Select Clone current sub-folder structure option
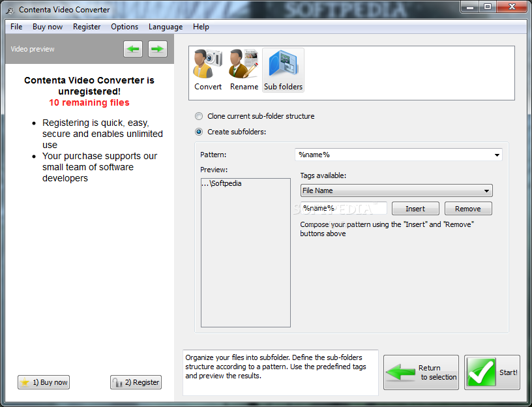Image resolution: width=532 pixels, height=407 pixels. coord(255,116)
